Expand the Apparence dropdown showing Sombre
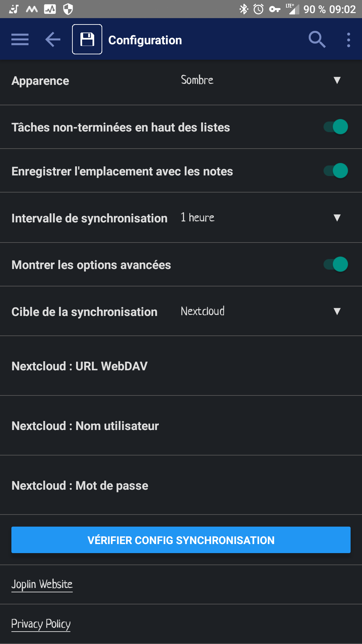The height and width of the screenshot is (644, 362). click(261, 80)
